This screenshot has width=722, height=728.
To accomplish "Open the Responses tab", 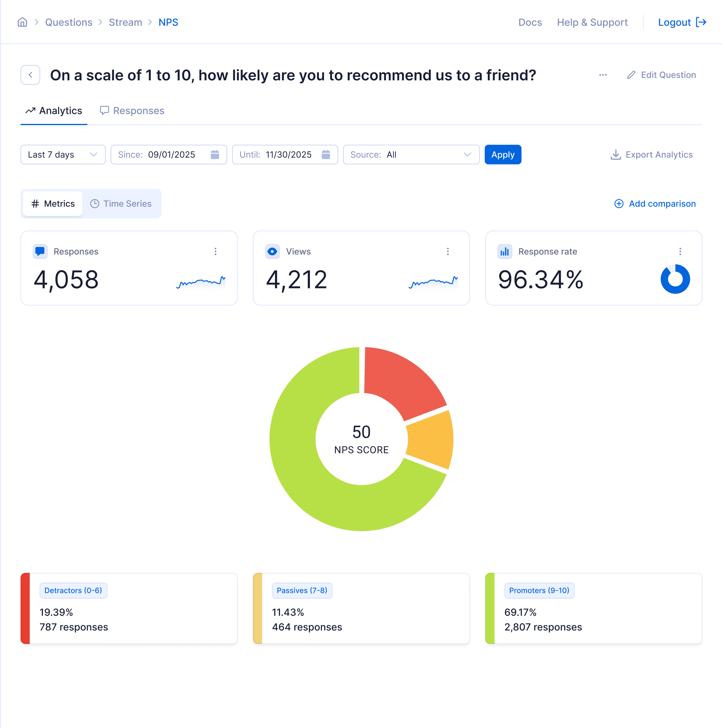I will [132, 111].
